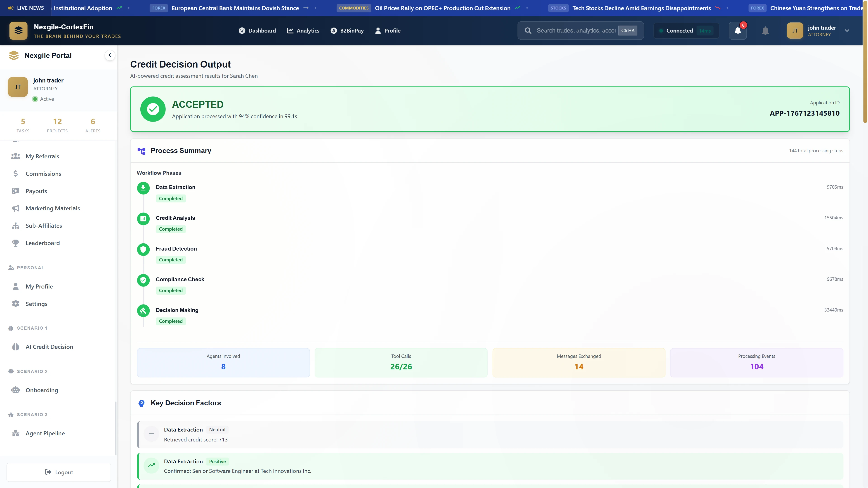Open the Analytics nav tab

(x=303, y=31)
